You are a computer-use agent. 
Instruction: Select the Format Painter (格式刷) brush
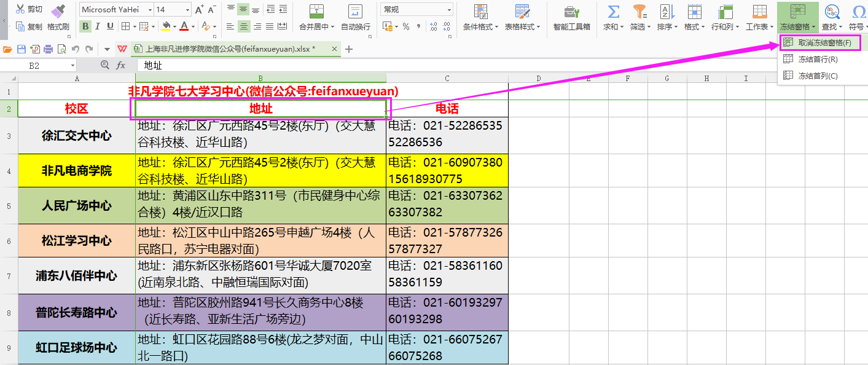tap(58, 10)
